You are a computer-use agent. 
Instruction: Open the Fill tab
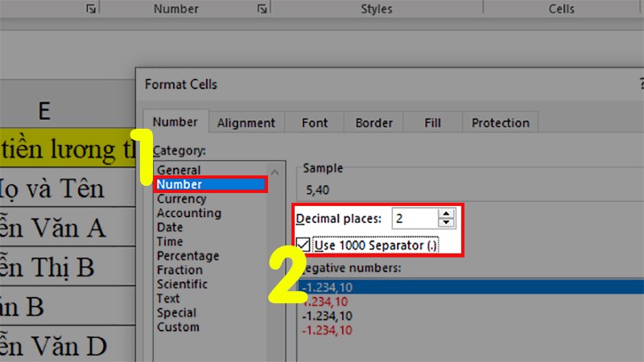(x=432, y=123)
